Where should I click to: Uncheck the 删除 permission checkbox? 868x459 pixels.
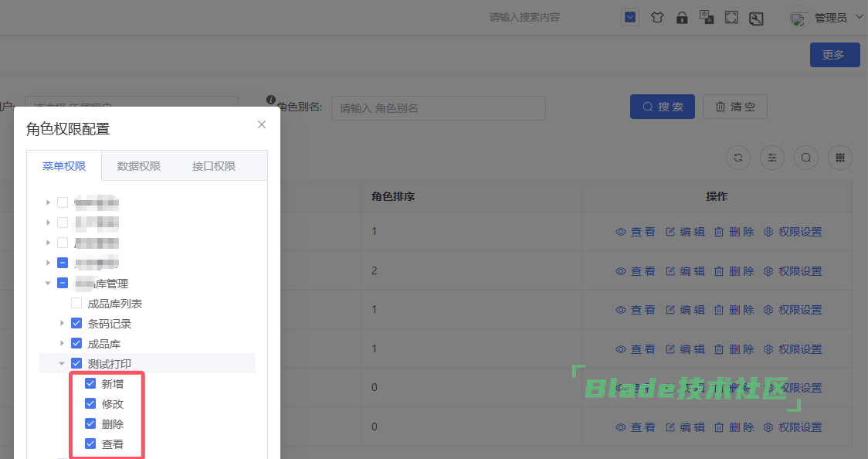pyautogui.click(x=90, y=423)
